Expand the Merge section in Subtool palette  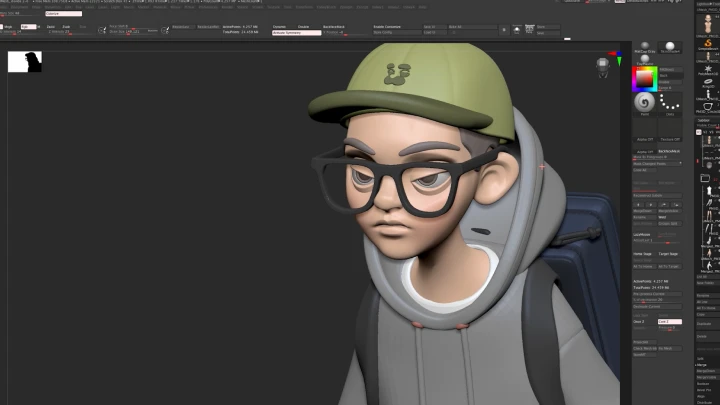click(701, 365)
